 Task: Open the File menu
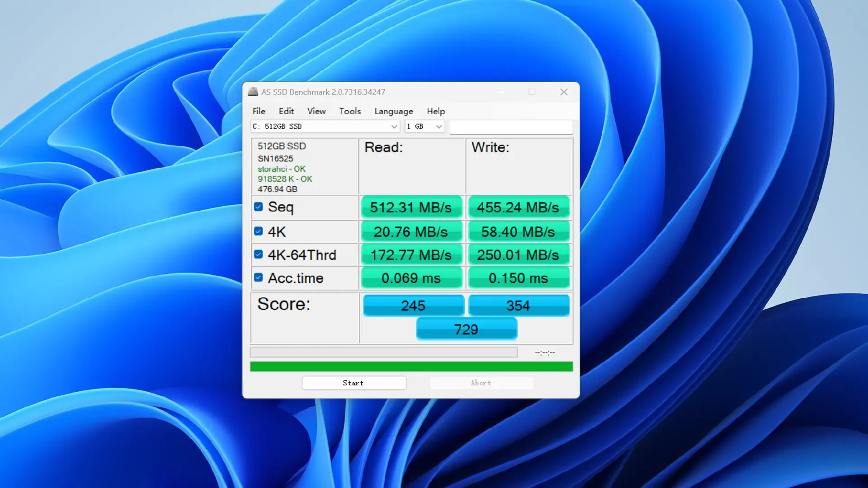pyautogui.click(x=259, y=111)
